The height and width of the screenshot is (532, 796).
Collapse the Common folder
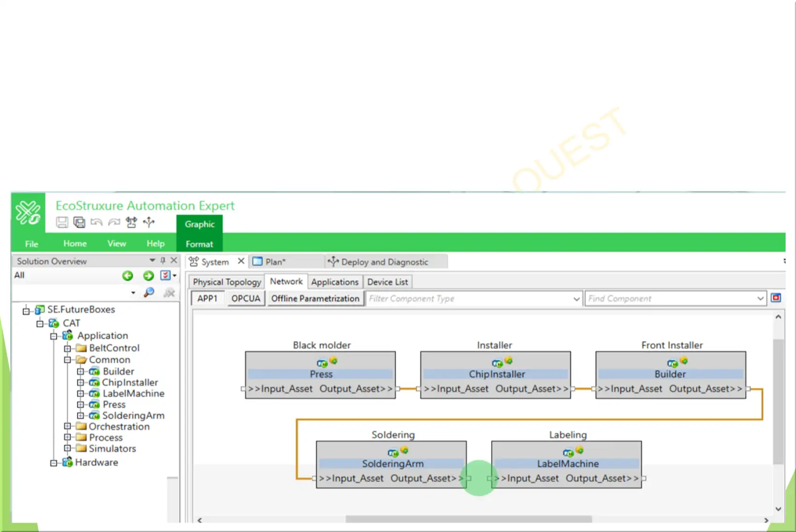pyautogui.click(x=67, y=360)
